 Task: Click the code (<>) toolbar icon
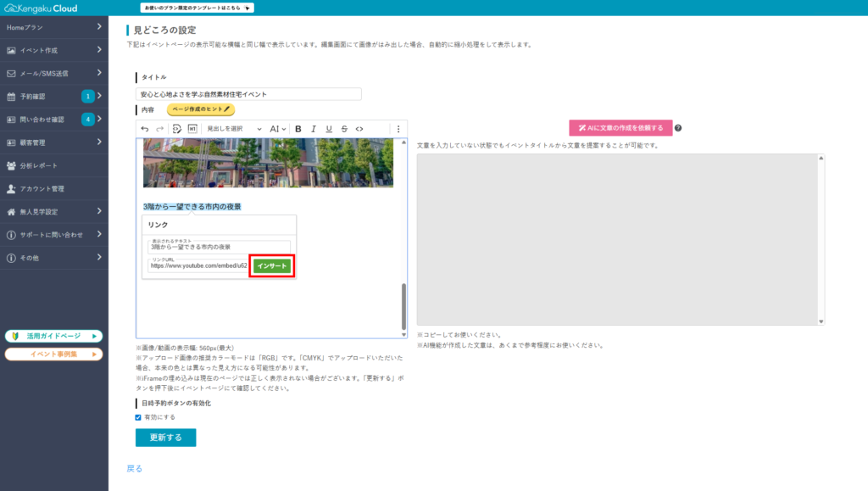pos(359,129)
